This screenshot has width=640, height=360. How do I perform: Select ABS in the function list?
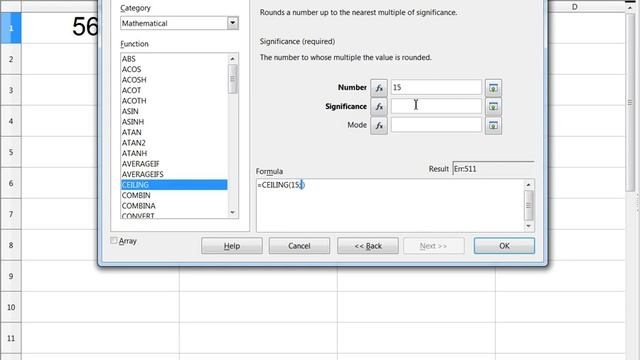pos(174,59)
